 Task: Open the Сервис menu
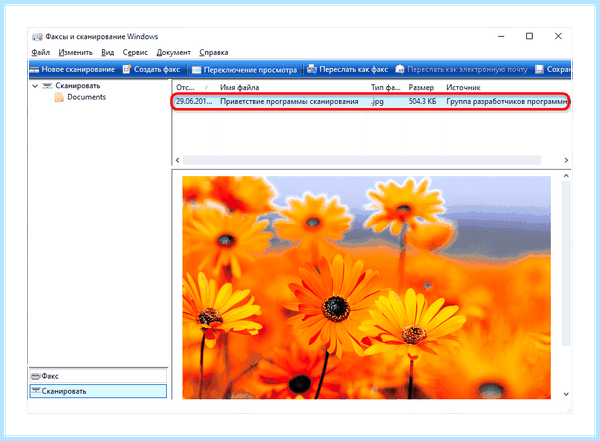[135, 52]
